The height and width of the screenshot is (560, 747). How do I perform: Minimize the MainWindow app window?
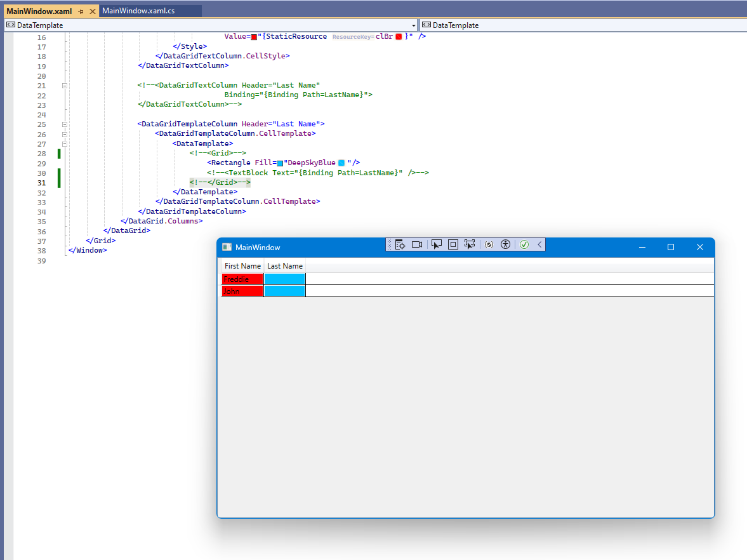[x=642, y=247]
